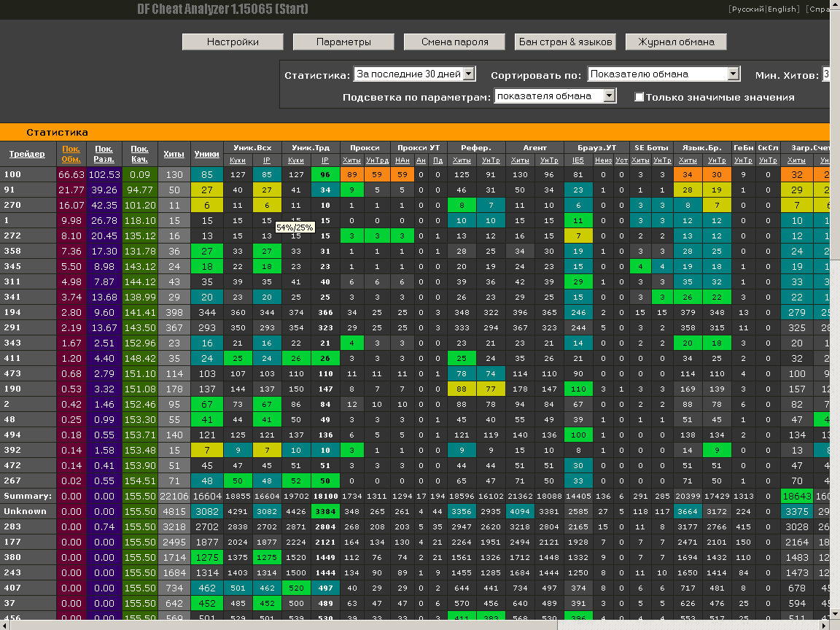The height and width of the screenshot is (630, 840).
Task: Select the Unknown trader row label
Action: pos(25,511)
